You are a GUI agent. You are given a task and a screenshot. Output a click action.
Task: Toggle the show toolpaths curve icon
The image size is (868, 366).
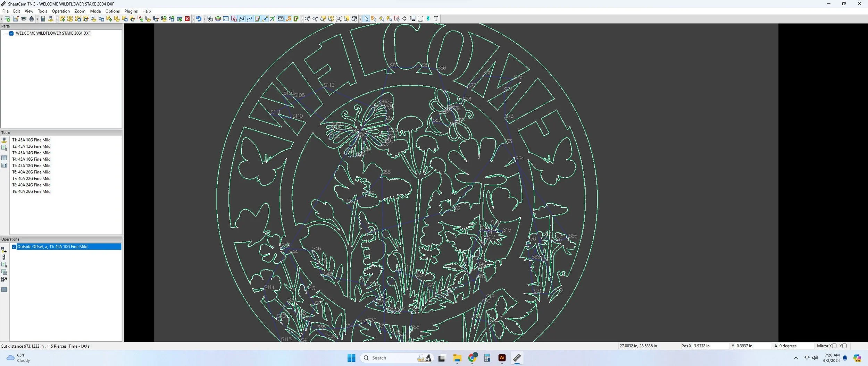click(x=249, y=19)
